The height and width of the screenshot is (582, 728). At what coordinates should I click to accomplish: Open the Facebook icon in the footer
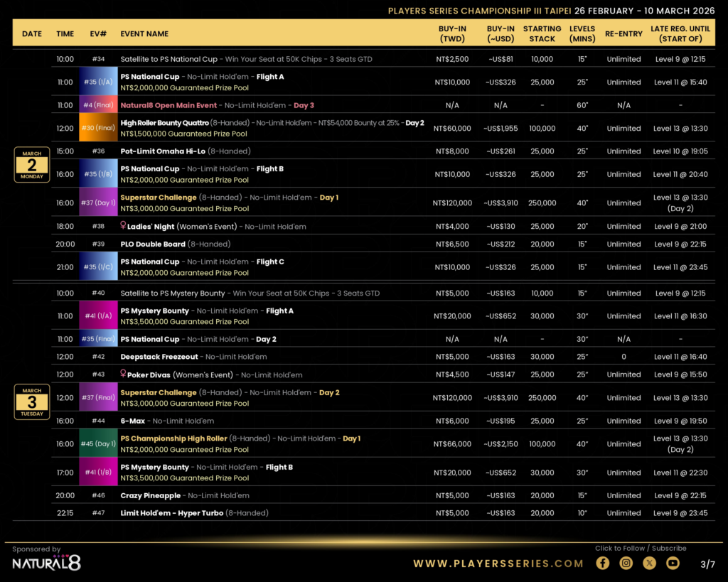tap(602, 563)
